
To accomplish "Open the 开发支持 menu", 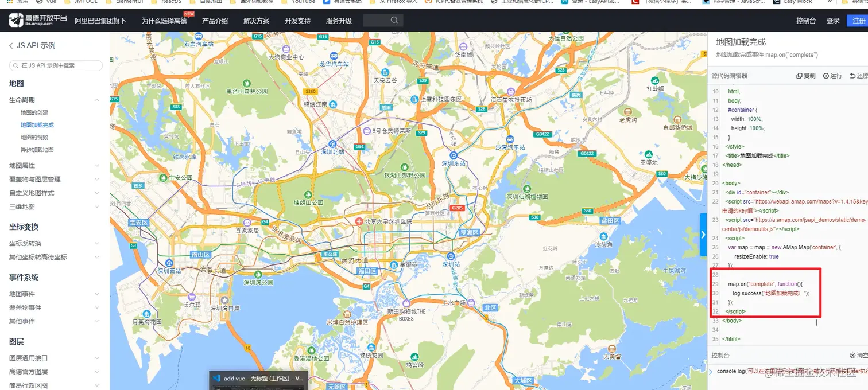I will 297,21.
